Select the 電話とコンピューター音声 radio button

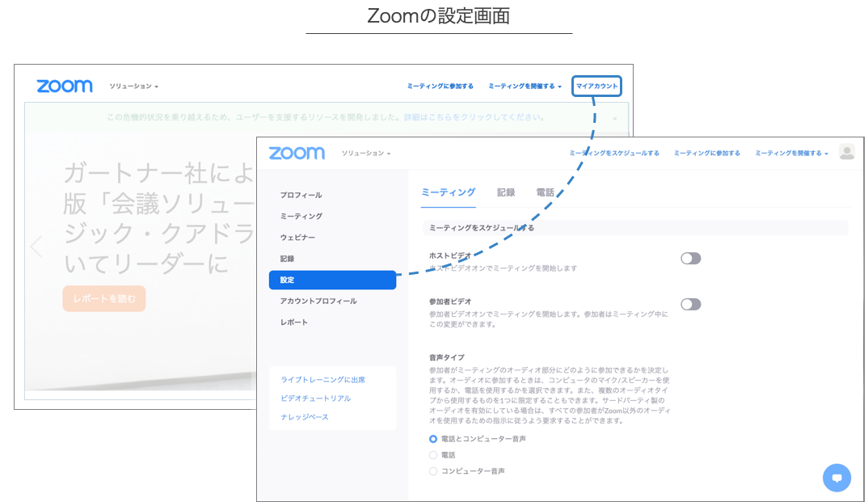pyautogui.click(x=433, y=439)
